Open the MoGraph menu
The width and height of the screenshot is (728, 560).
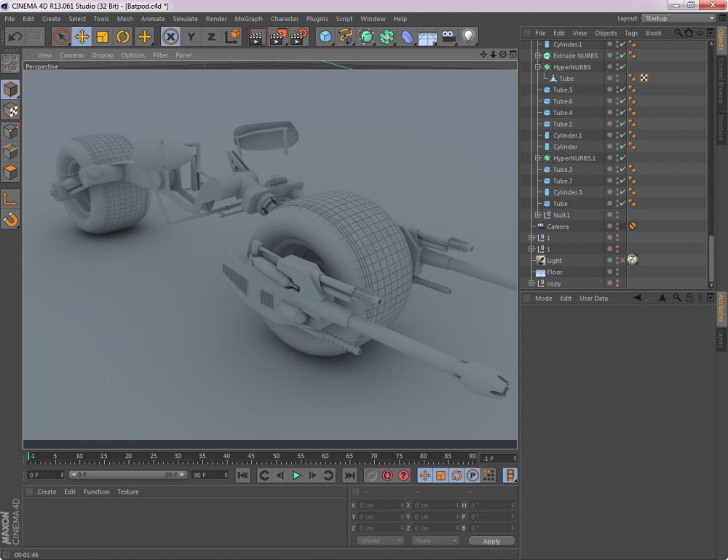(x=248, y=19)
